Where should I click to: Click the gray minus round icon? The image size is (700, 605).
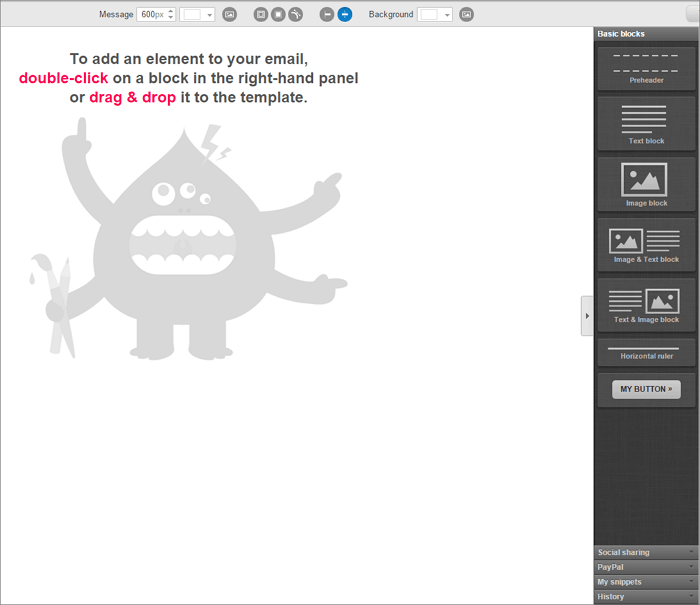pyautogui.click(x=327, y=15)
